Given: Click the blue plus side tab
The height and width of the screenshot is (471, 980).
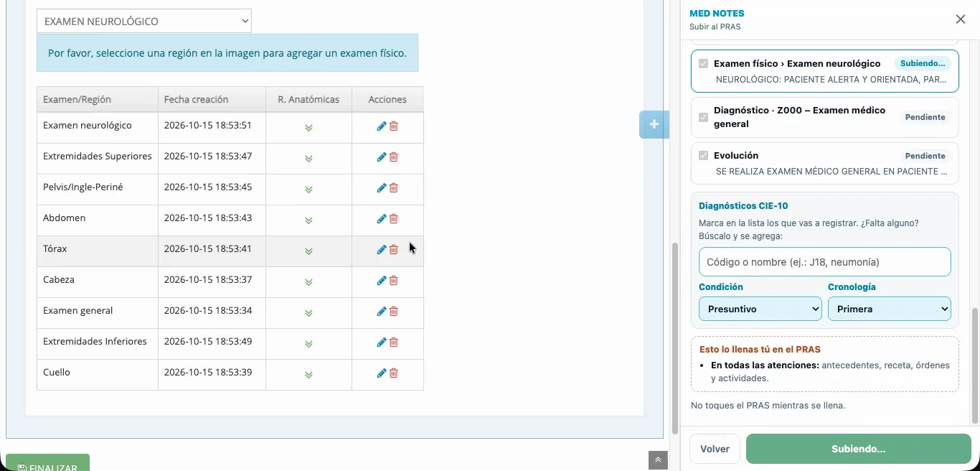Looking at the screenshot, I should pos(654,125).
